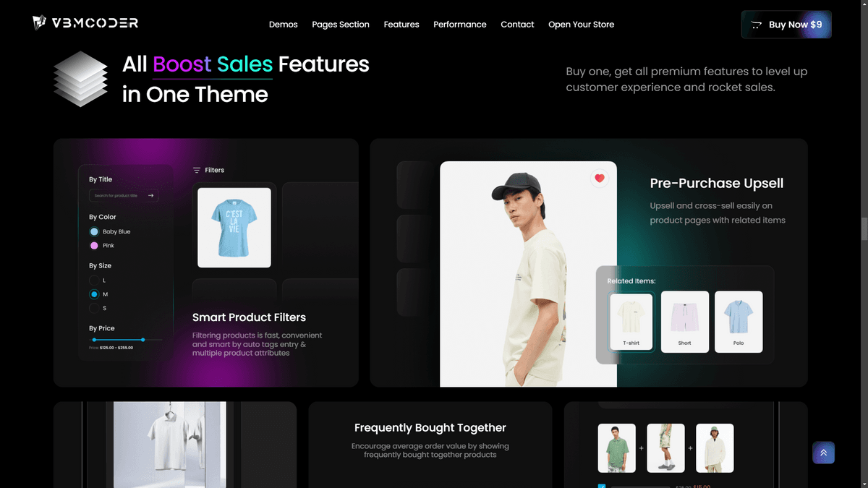The image size is (868, 488).
Task: Click the cart icon in Buy Now button
Action: tap(757, 25)
